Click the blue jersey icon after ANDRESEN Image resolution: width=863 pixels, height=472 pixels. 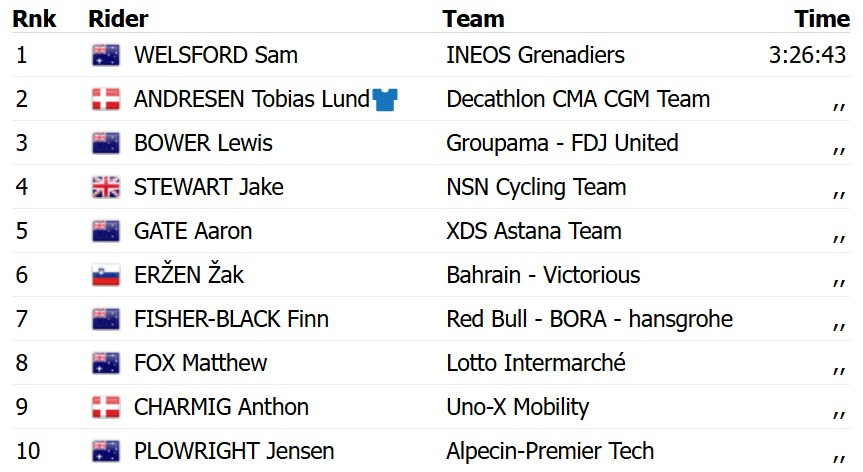tap(385, 99)
